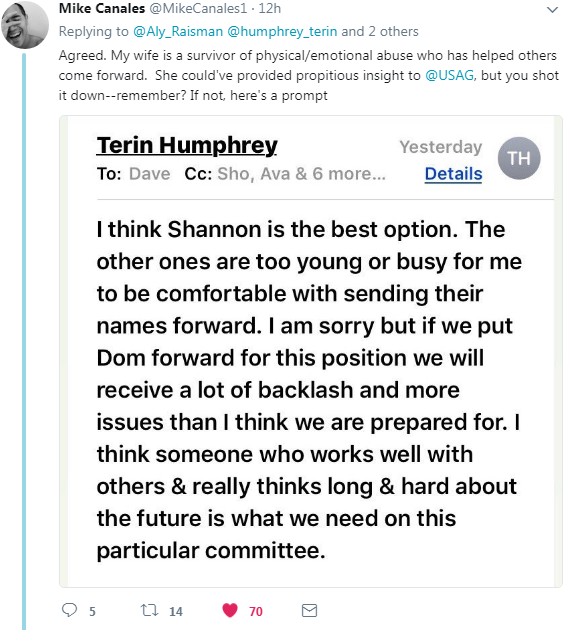Click the retweet arrows icon
Screen dimensions: 587x630
click(149, 610)
